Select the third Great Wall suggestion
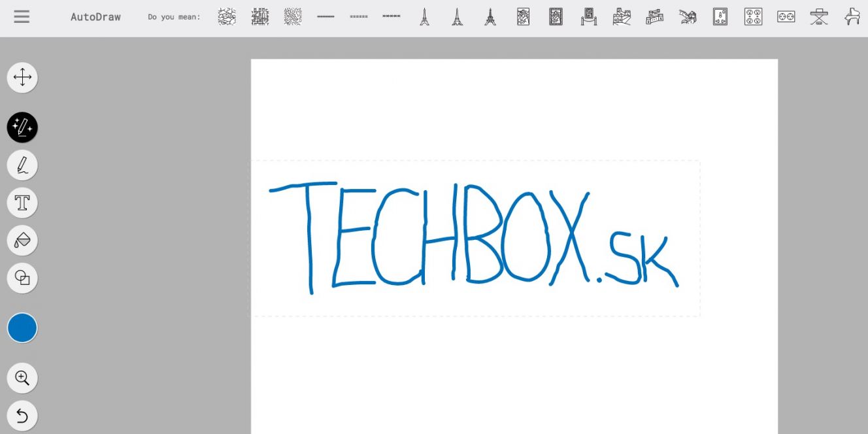Viewport: 868px width, 434px height. [x=688, y=16]
